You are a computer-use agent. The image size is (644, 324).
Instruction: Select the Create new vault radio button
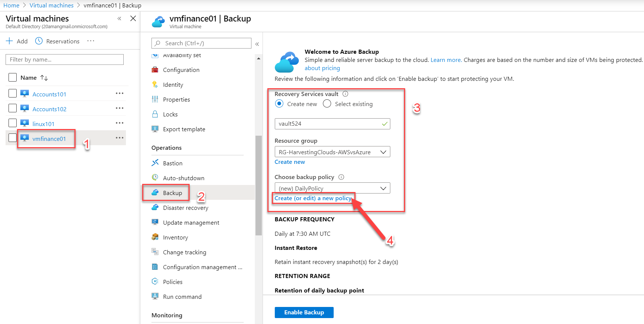point(279,104)
